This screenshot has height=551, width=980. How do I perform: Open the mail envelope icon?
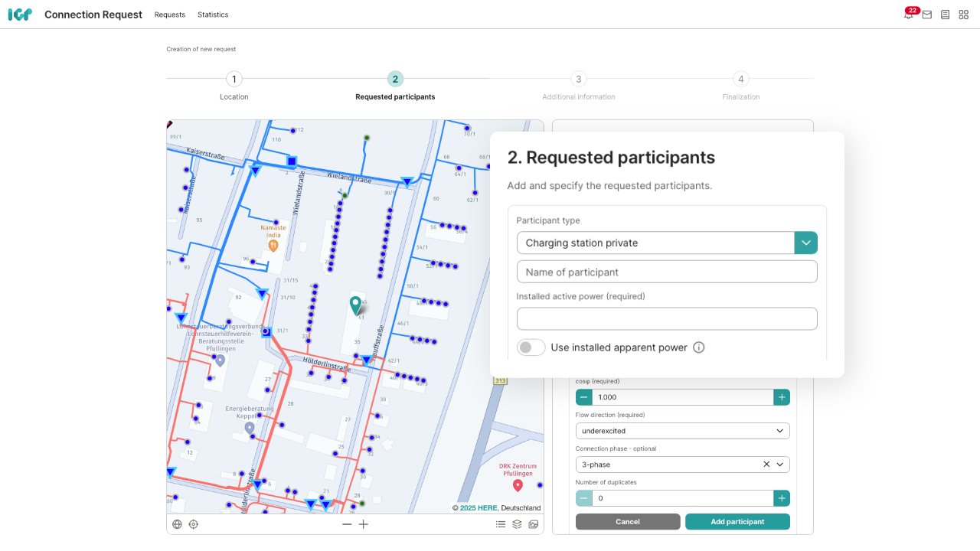pyautogui.click(x=927, y=15)
